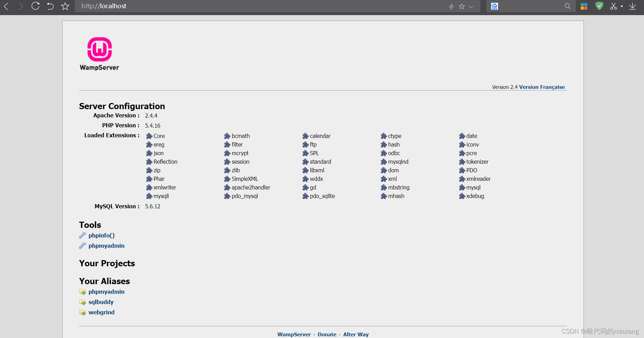Click wrench icon next to phpinfo()
The height and width of the screenshot is (338, 644).
coord(82,235)
